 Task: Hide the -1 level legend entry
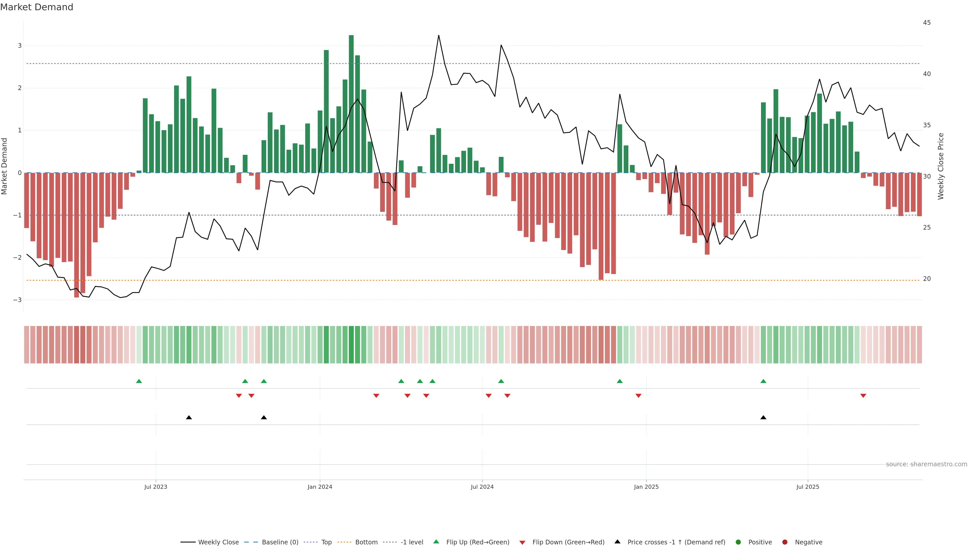pos(412,542)
